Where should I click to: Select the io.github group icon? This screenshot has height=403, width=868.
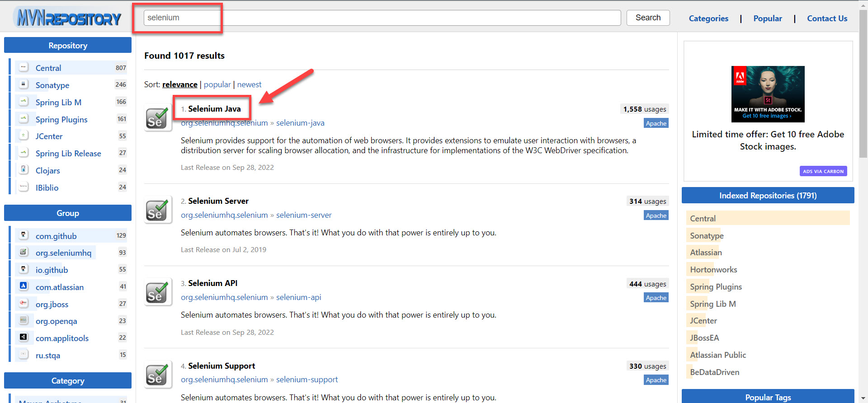click(x=24, y=269)
